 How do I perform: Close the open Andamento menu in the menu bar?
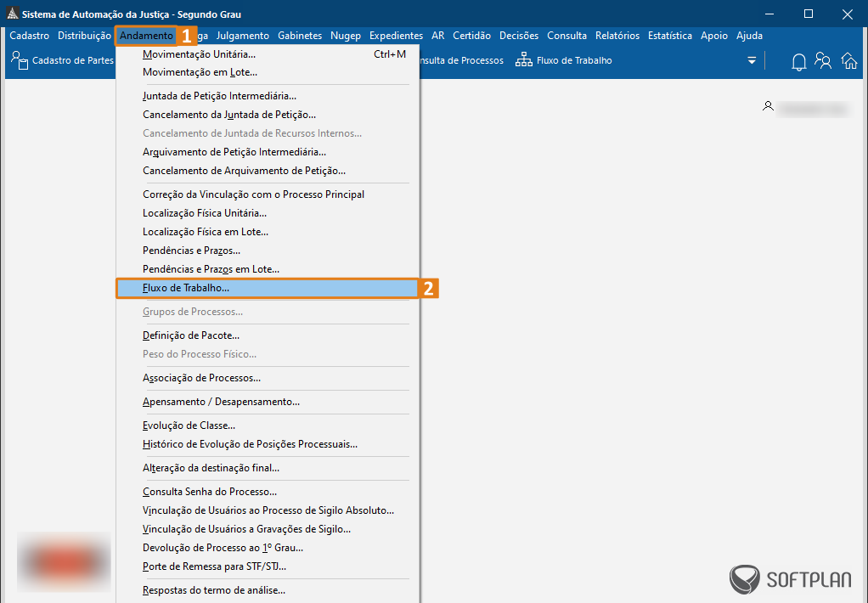(146, 36)
